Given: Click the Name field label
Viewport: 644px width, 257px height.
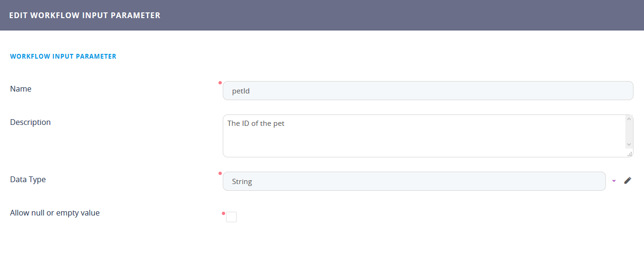Looking at the screenshot, I should 21,89.
